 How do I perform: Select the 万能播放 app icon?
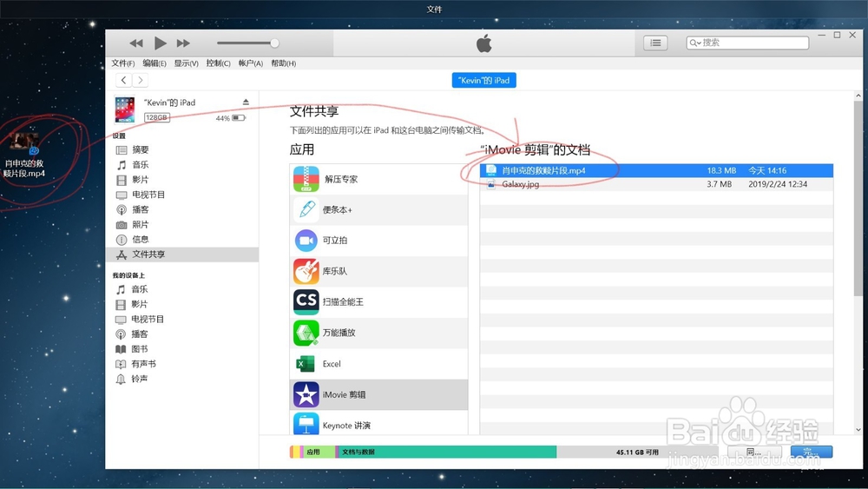pyautogui.click(x=306, y=333)
